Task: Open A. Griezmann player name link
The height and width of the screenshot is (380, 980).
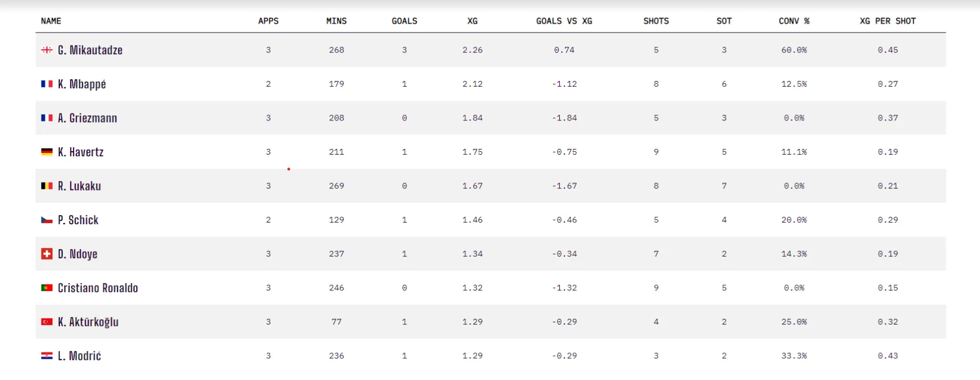Action: click(x=87, y=118)
